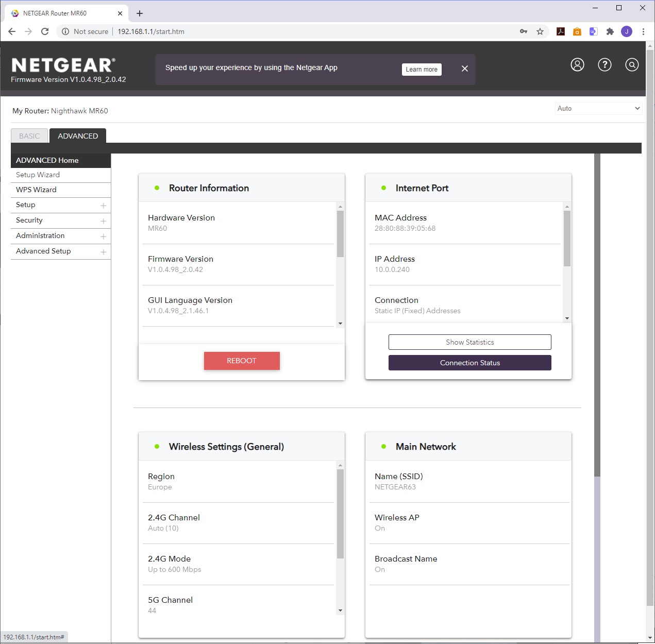The height and width of the screenshot is (644, 655).
Task: Click the 2.4G Channel value Auto (10)
Action: [163, 528]
